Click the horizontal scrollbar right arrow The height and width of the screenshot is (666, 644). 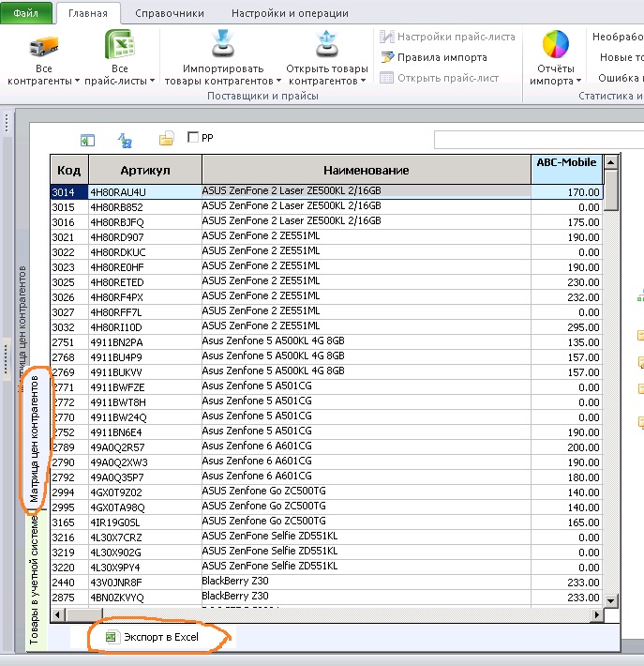(x=596, y=614)
